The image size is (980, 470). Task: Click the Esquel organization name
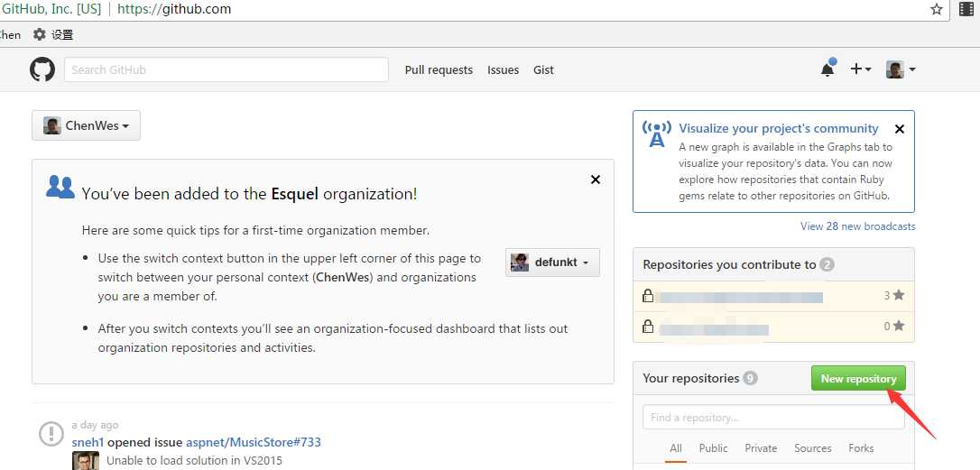click(x=295, y=194)
